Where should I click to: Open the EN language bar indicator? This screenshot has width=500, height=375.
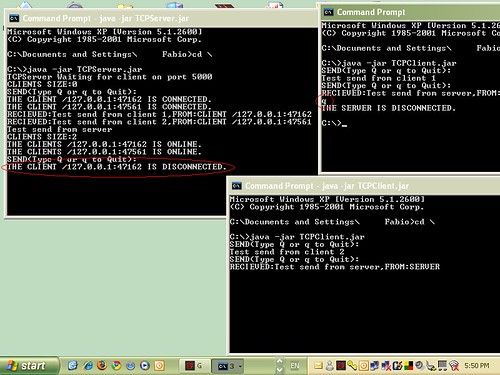pos(295,366)
